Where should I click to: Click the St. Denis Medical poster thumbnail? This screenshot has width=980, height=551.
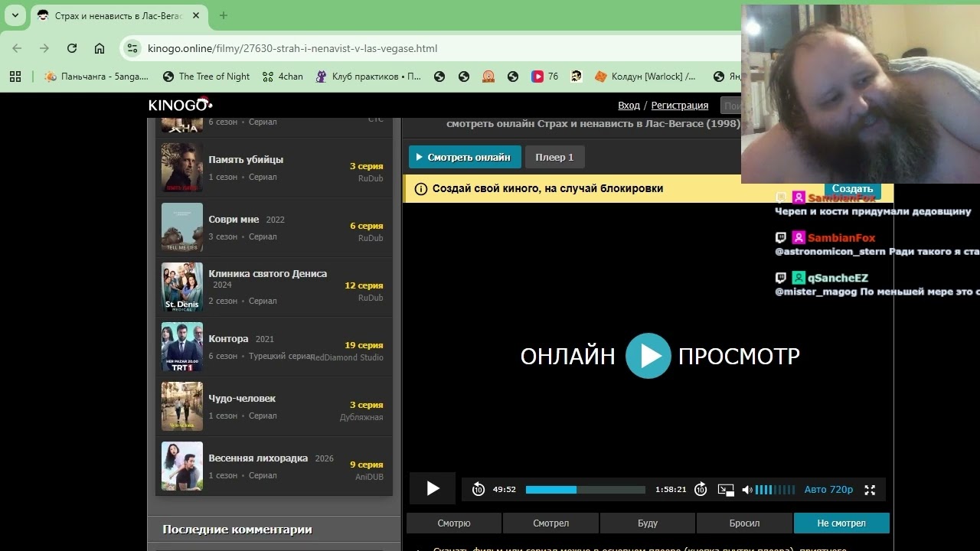pyautogui.click(x=182, y=287)
